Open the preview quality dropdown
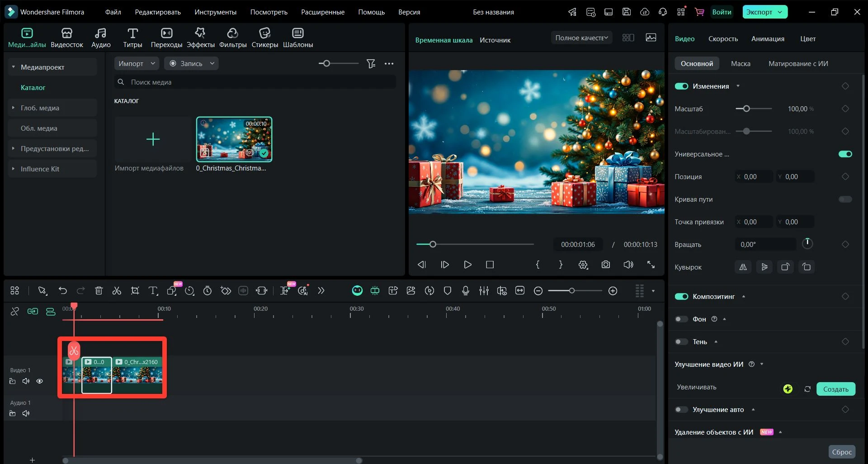868x464 pixels. (581, 38)
